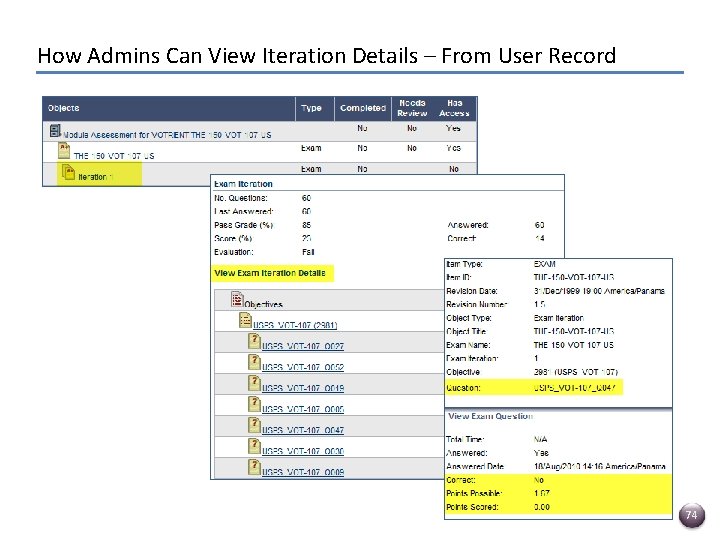
Task: Click the Answered Date value
Action: click(599, 467)
